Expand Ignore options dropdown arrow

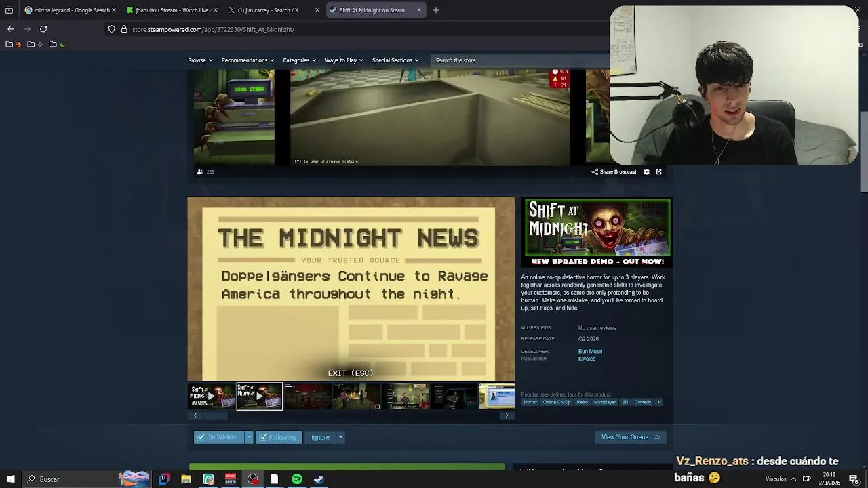[x=341, y=437]
